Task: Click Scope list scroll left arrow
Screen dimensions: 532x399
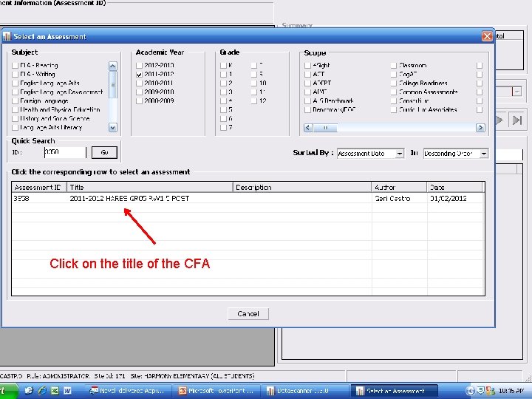Action: (308, 128)
